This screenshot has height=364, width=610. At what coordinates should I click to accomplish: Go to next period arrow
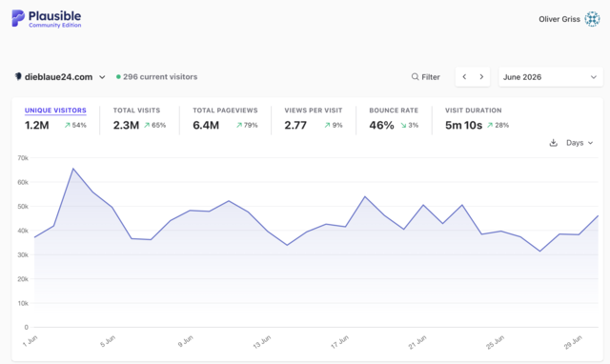tap(481, 76)
